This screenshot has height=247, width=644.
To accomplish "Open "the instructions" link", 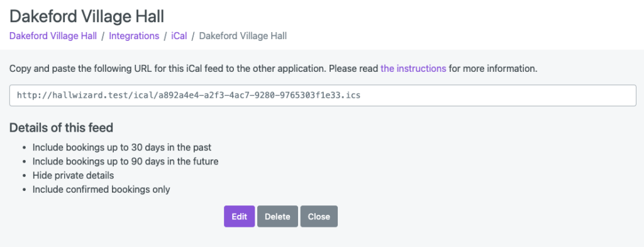I will point(413,68).
